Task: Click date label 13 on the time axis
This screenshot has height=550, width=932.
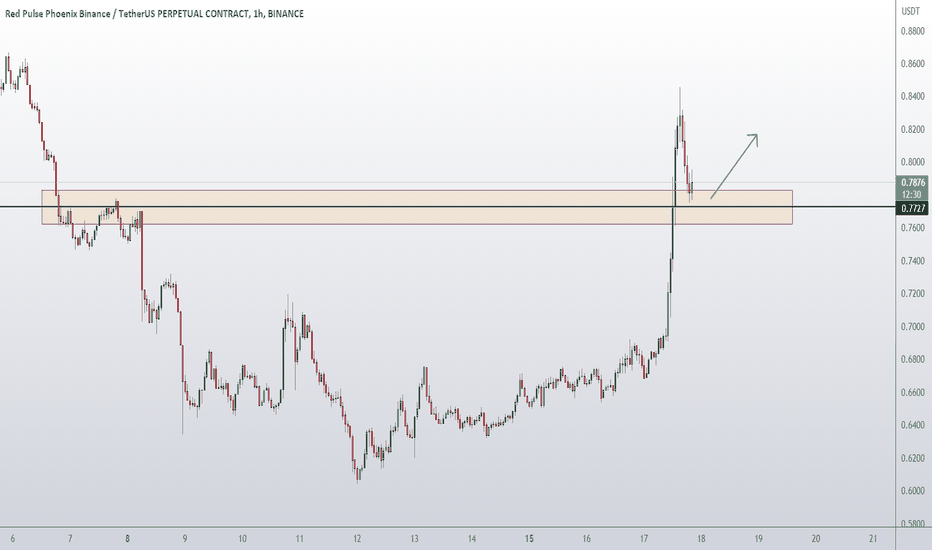Action: [x=414, y=539]
